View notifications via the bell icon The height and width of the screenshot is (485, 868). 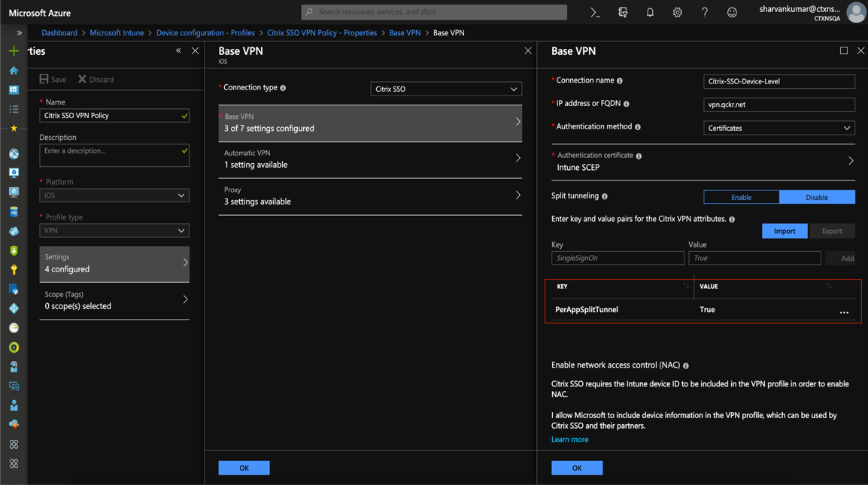[649, 12]
